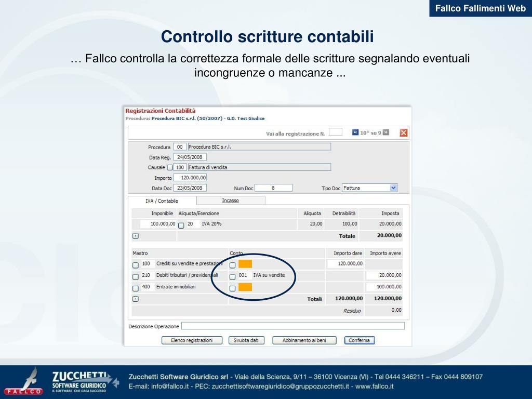This screenshot has width=532, height=399.
Task: Click the Residuo value 0,00
Action: point(396,310)
